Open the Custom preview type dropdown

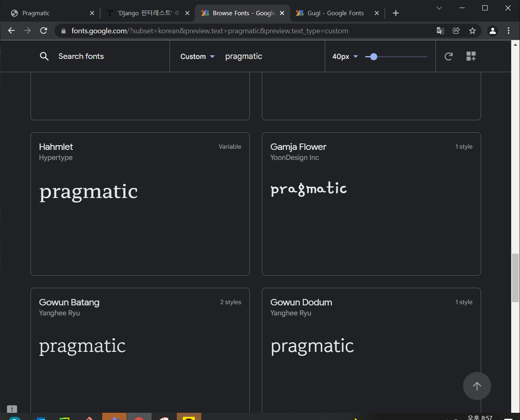tap(198, 57)
